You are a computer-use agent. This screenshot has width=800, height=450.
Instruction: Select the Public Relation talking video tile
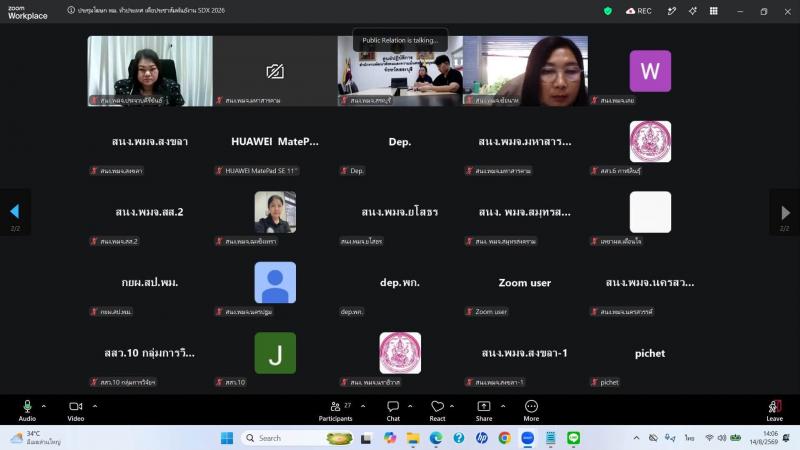point(400,71)
